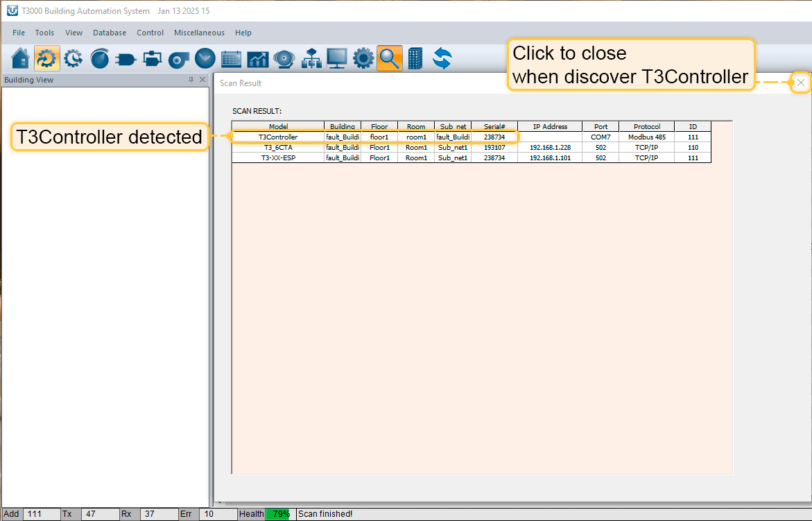Click the Home building icon in toolbar
Image resolution: width=812 pixels, height=521 pixels.
[x=21, y=59]
